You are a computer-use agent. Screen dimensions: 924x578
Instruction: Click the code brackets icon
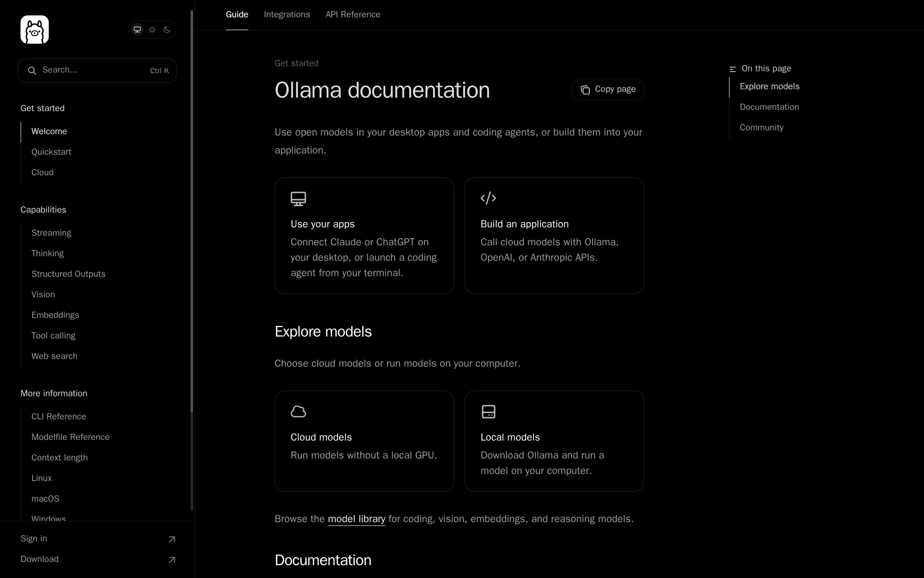(488, 198)
